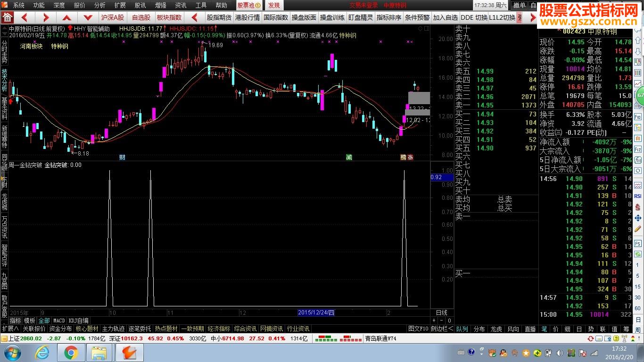
Task: Click the stock software taskbar icon
Action: click(x=129, y=353)
